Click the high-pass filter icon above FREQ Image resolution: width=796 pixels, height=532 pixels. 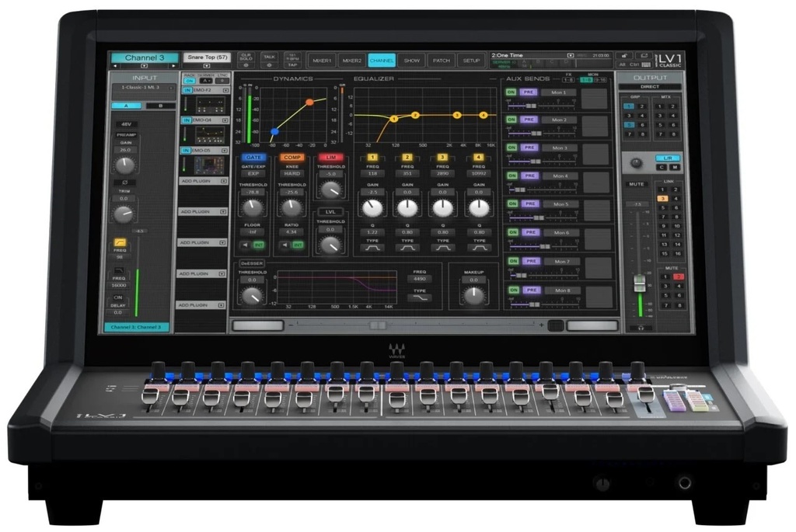click(120, 242)
